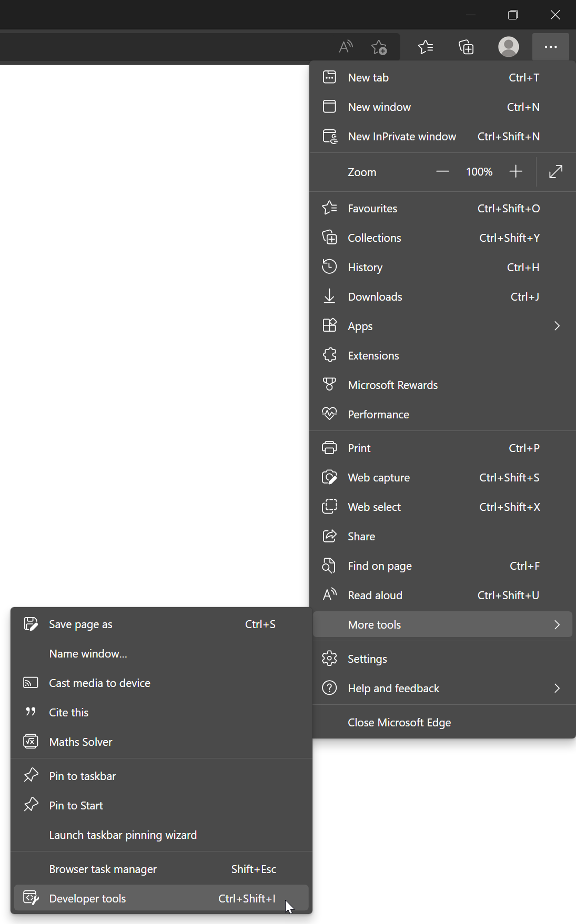Click the Performance heartbeat icon
The image size is (576, 924).
(x=329, y=414)
